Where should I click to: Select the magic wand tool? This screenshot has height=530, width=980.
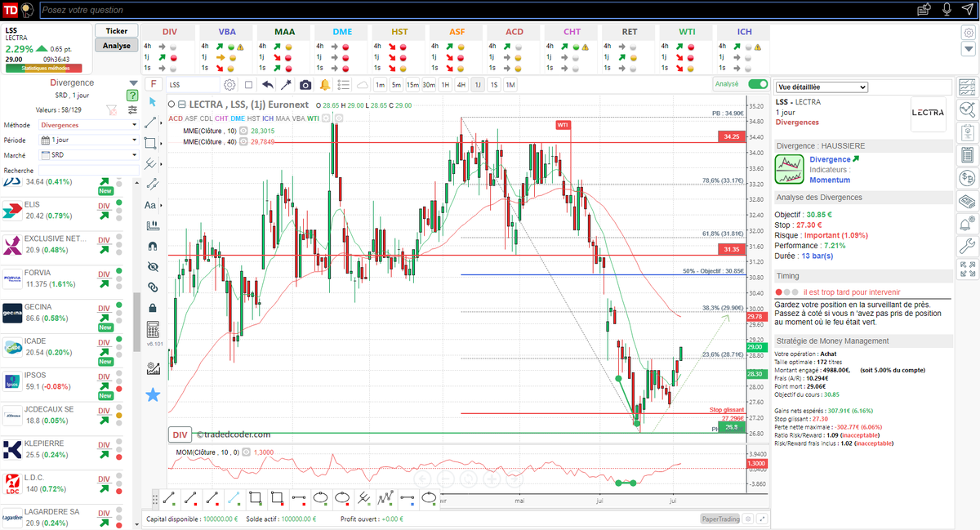(287, 84)
